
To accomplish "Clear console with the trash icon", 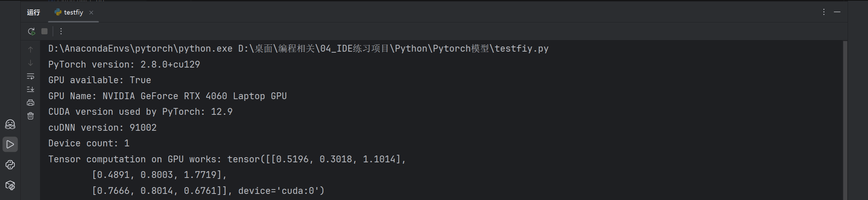I will (x=31, y=116).
